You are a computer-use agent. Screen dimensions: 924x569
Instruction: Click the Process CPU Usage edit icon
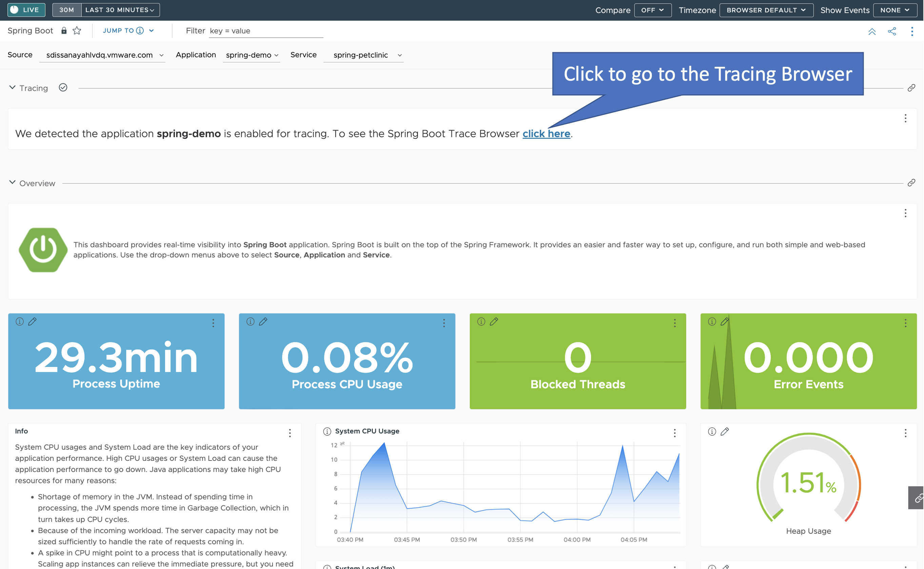point(263,321)
